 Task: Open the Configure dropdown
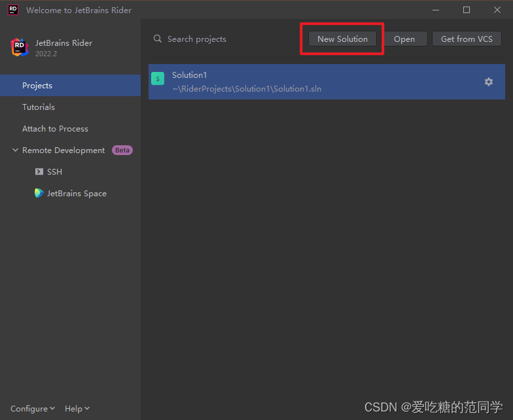pyautogui.click(x=33, y=408)
